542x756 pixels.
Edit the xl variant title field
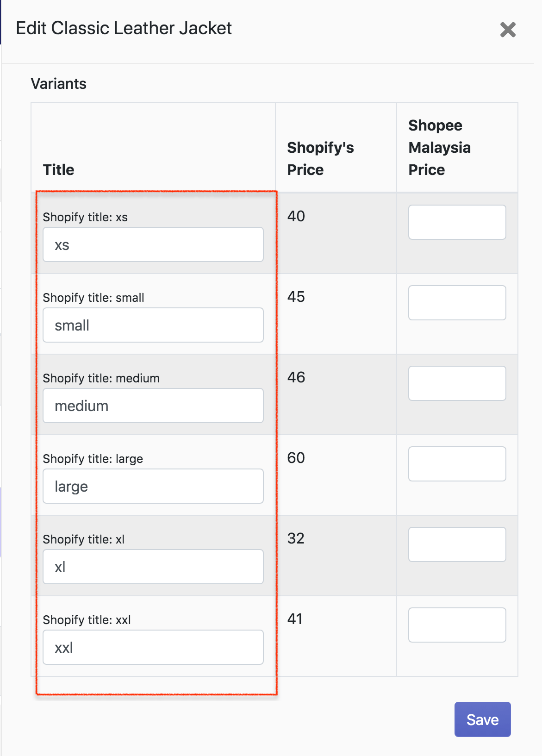[153, 567]
